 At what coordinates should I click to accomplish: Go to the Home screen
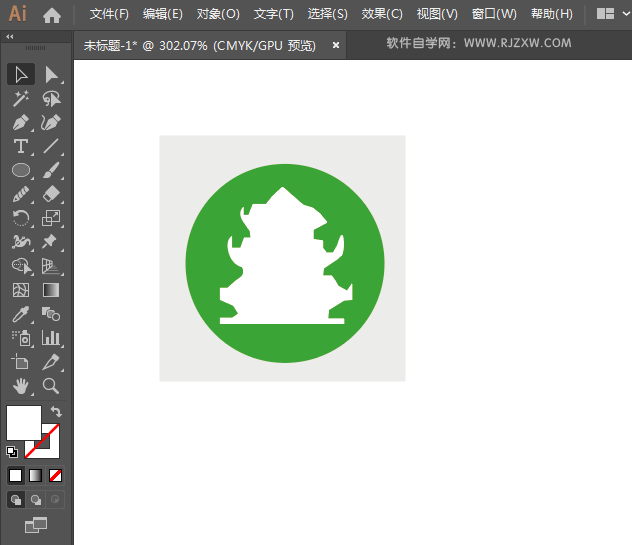point(52,14)
